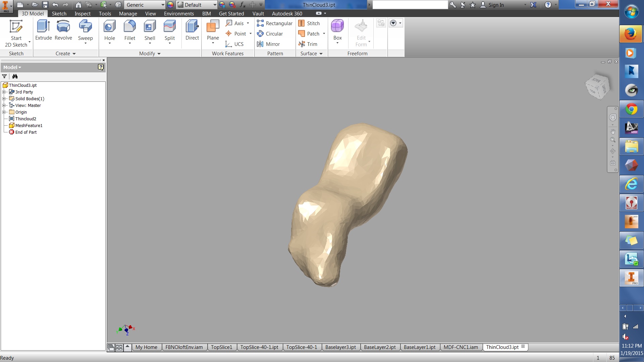
Task: Select the Trim surface tool
Action: 308,44
